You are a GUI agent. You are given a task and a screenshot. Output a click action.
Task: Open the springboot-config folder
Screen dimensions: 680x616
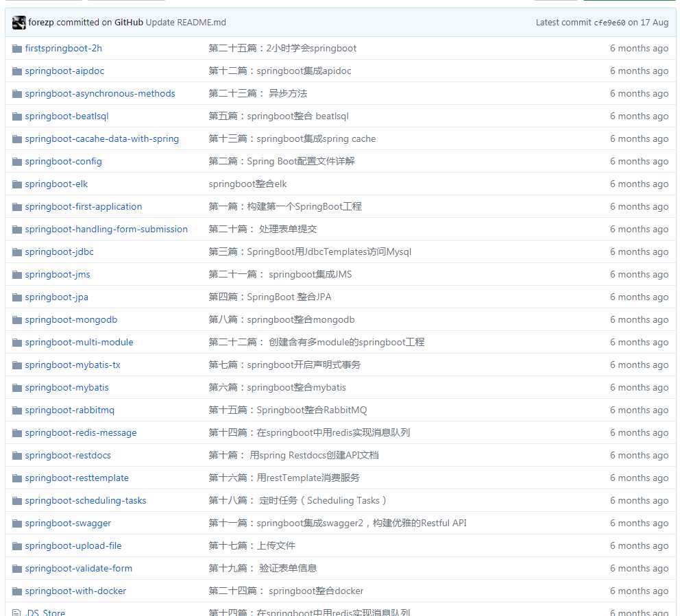63,162
